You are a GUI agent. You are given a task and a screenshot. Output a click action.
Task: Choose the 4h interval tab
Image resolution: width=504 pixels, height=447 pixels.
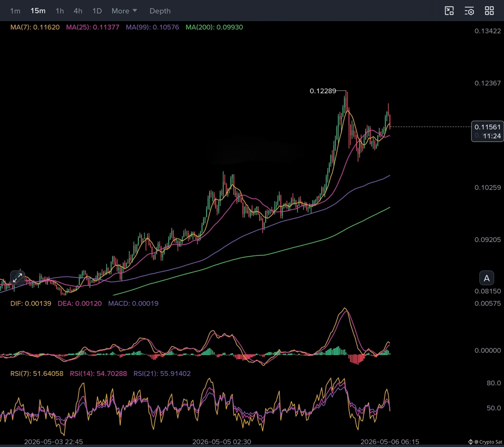(x=78, y=11)
